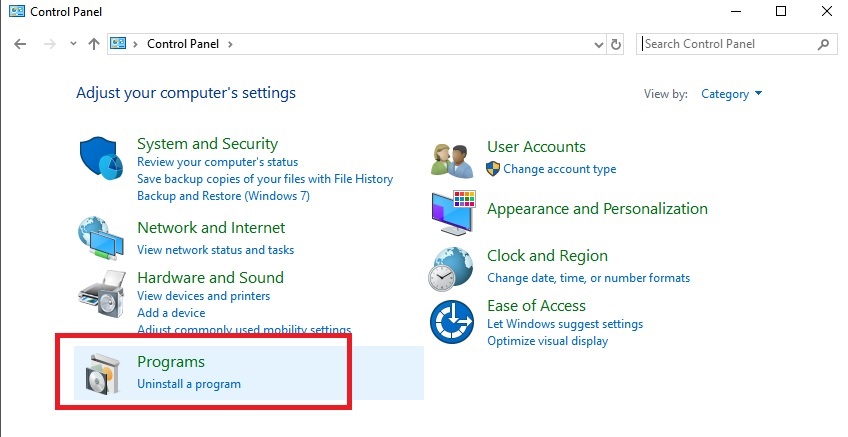Click View devices and printers link
The height and width of the screenshot is (437, 848).
click(x=203, y=296)
